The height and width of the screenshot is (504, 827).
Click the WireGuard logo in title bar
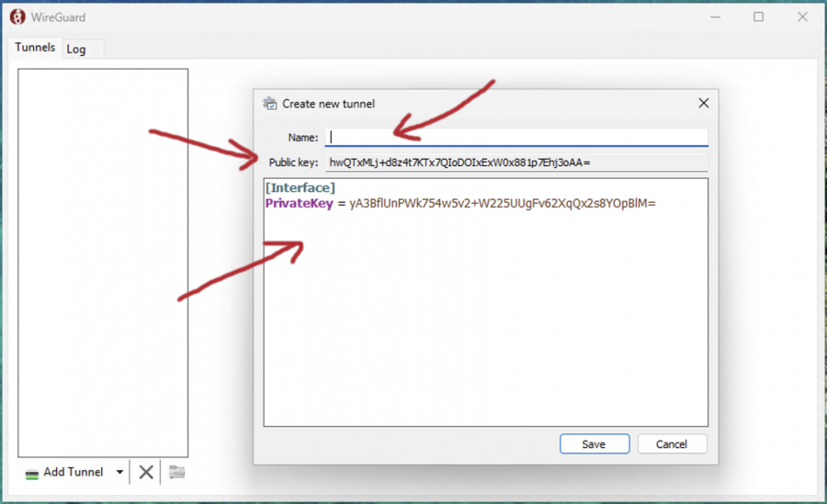coord(17,17)
